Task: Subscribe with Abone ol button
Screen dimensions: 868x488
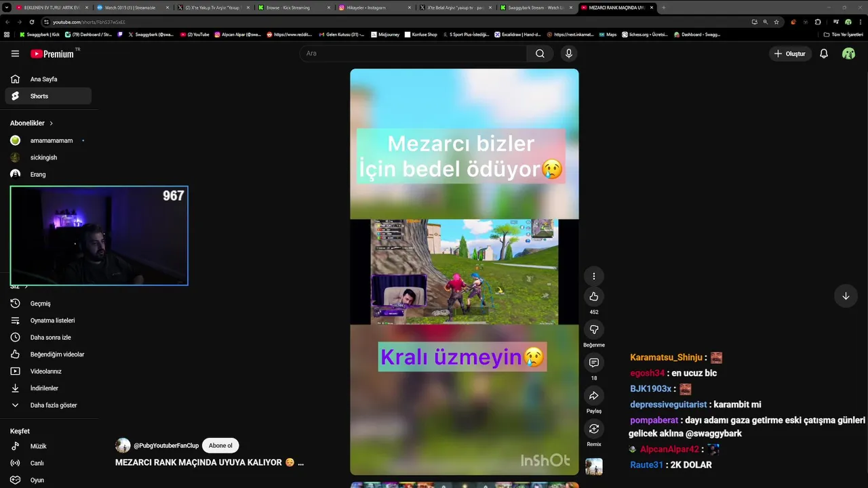Action: click(x=220, y=445)
